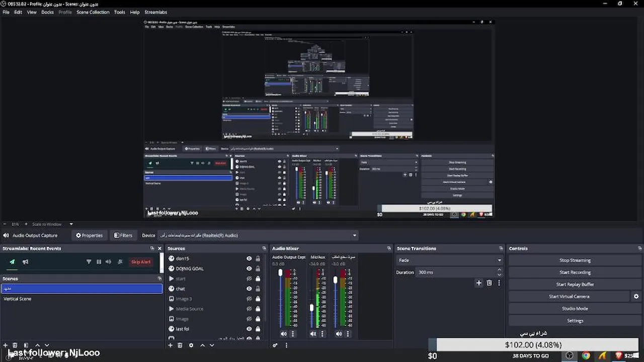
Task: Click the OBS icon in the taskbar
Action: pos(570,355)
